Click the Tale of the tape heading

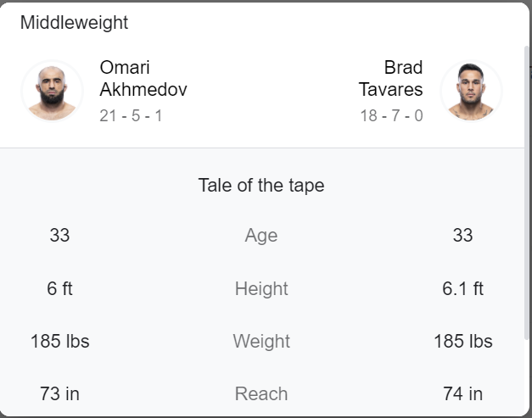[x=261, y=186]
